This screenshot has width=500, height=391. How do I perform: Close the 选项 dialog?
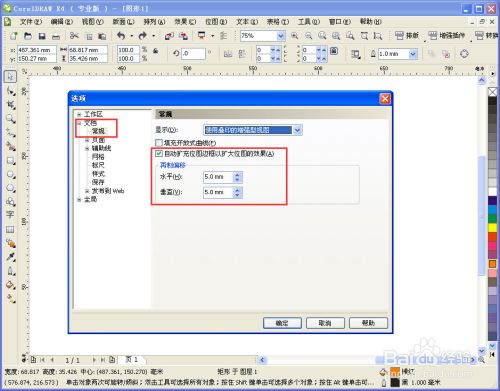click(385, 99)
